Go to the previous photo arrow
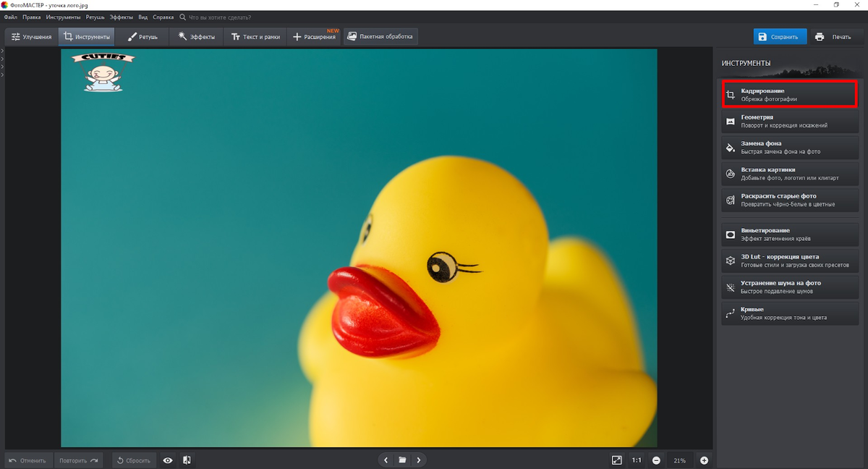The height and width of the screenshot is (469, 868). (386, 460)
